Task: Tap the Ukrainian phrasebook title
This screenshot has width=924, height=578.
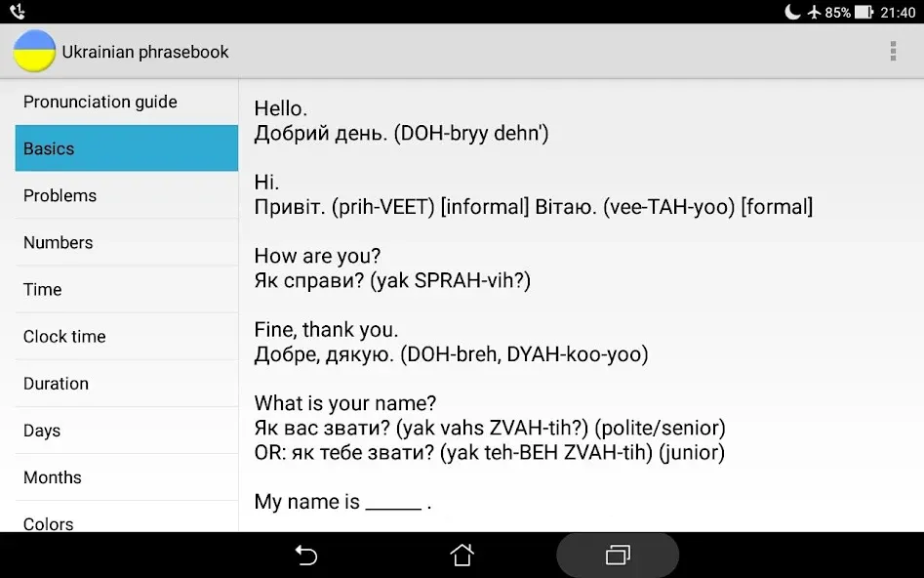Action: pos(145,52)
